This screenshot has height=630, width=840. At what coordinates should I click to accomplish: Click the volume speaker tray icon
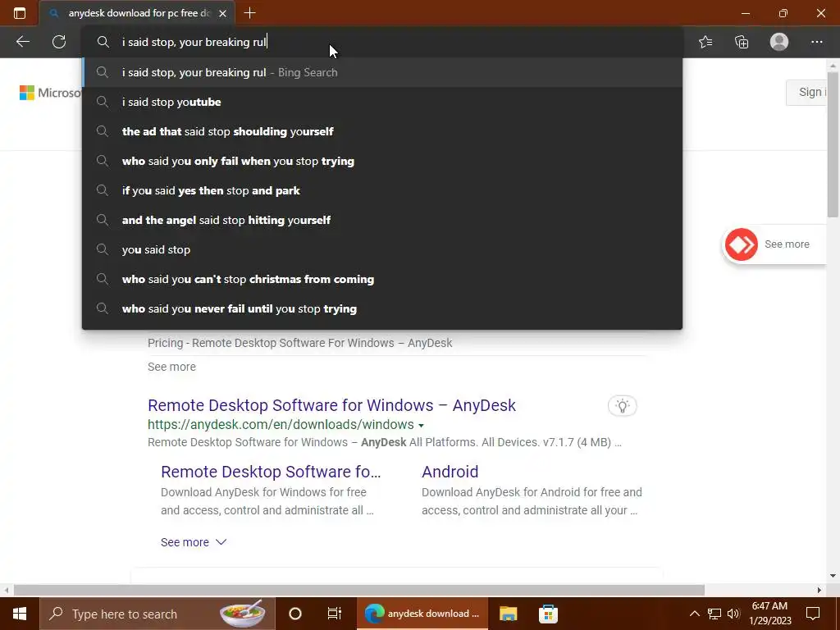click(733, 614)
